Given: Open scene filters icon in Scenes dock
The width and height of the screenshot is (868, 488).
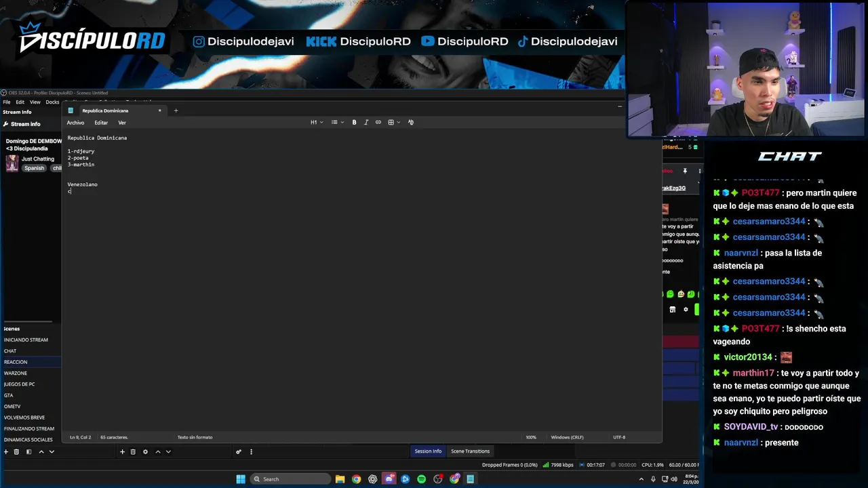Looking at the screenshot, I should (x=28, y=451).
